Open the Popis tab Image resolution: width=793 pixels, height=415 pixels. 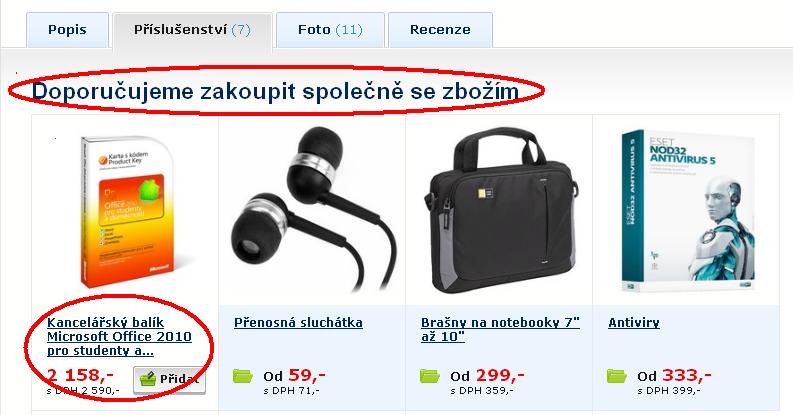(x=67, y=30)
